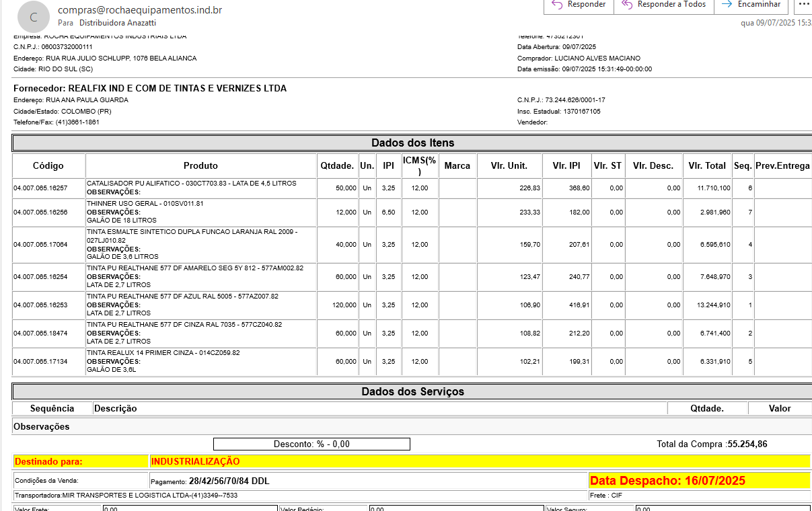Select the Dados dos Serviços section header

(412, 391)
